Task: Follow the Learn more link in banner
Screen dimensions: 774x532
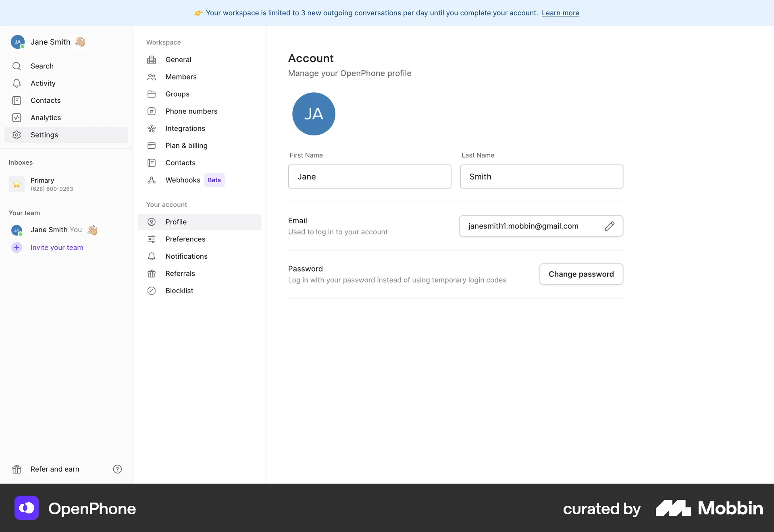Action: [x=560, y=13]
